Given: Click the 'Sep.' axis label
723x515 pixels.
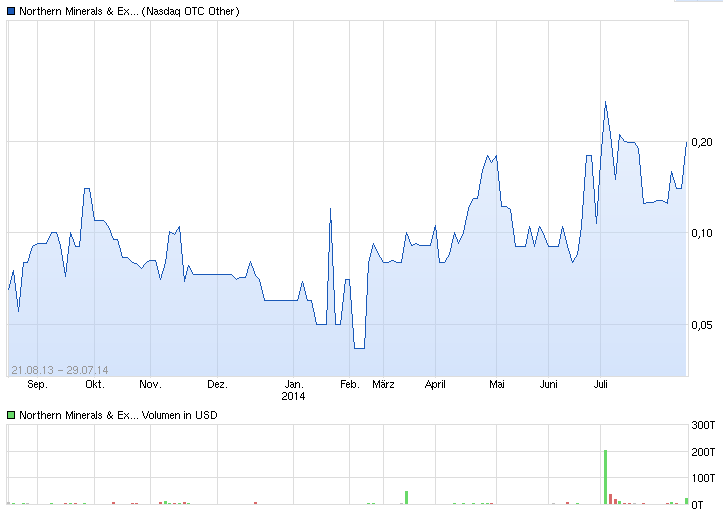Looking at the screenshot, I should [37, 384].
